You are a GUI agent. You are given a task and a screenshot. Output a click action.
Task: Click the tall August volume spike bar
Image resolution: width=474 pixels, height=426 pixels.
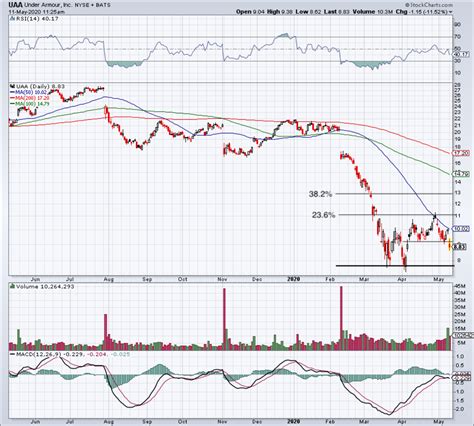pyautogui.click(x=106, y=332)
